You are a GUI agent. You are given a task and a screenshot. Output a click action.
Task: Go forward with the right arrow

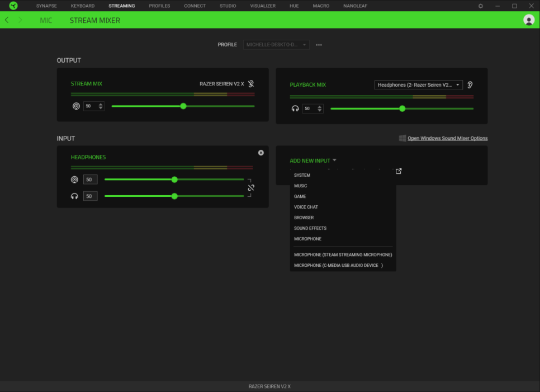(x=20, y=20)
